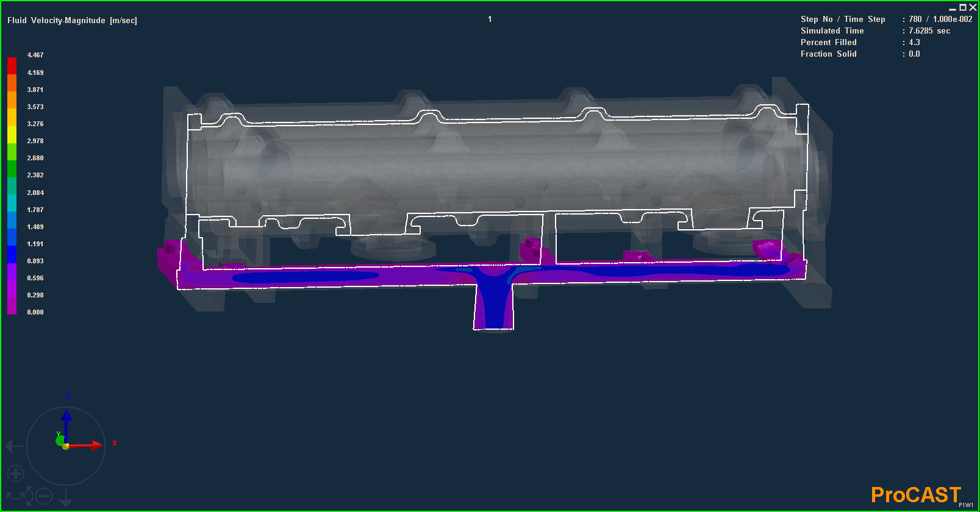Viewport: 980px width, 512px height.
Task: Click the legend value 2.680
Action: pyautogui.click(x=35, y=158)
